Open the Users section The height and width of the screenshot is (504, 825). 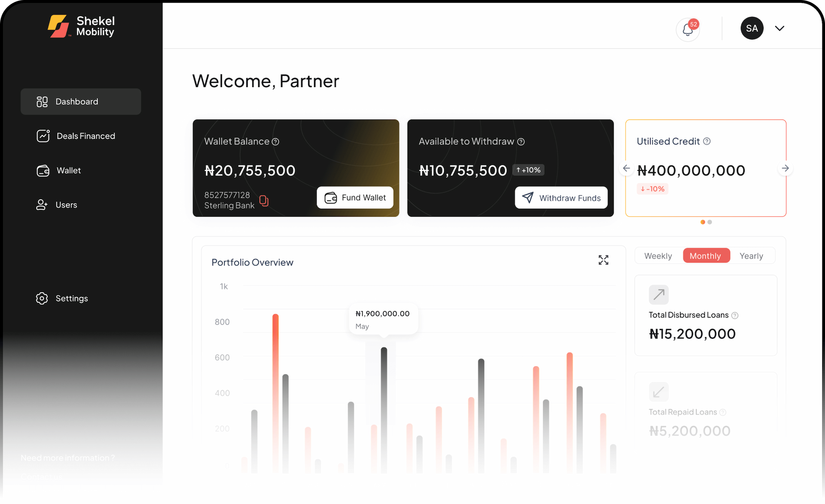(67, 205)
